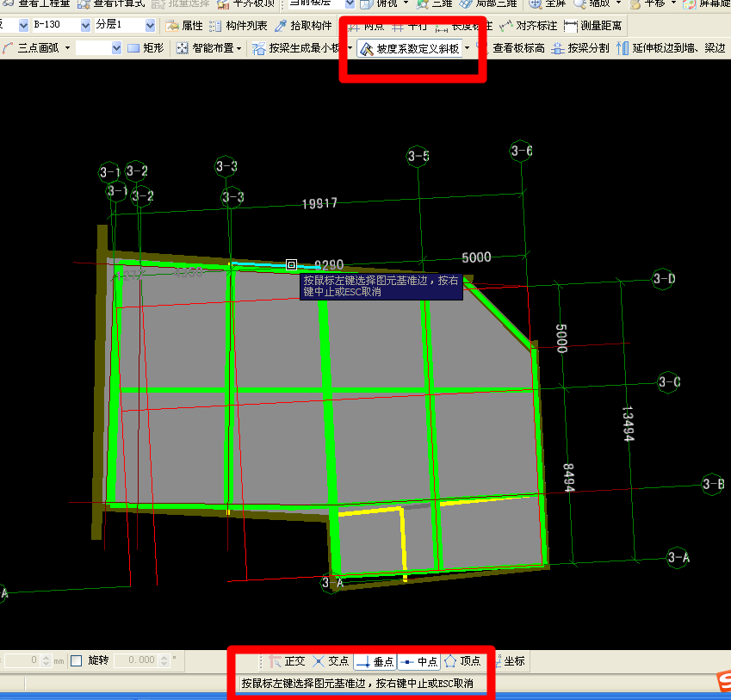Viewport: 731px width, 700px height.
Task: Start the 测量距离 measure distance tool
Action: pyautogui.click(x=592, y=26)
